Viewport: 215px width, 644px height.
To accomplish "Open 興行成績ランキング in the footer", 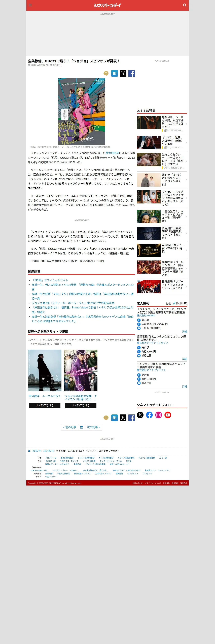I will tap(82, 473).
